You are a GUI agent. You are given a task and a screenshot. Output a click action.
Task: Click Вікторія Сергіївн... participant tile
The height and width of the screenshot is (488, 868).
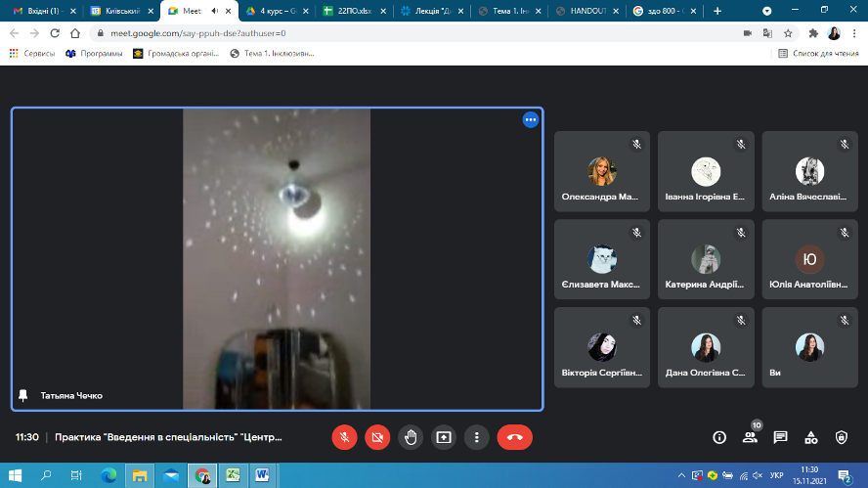(602, 347)
